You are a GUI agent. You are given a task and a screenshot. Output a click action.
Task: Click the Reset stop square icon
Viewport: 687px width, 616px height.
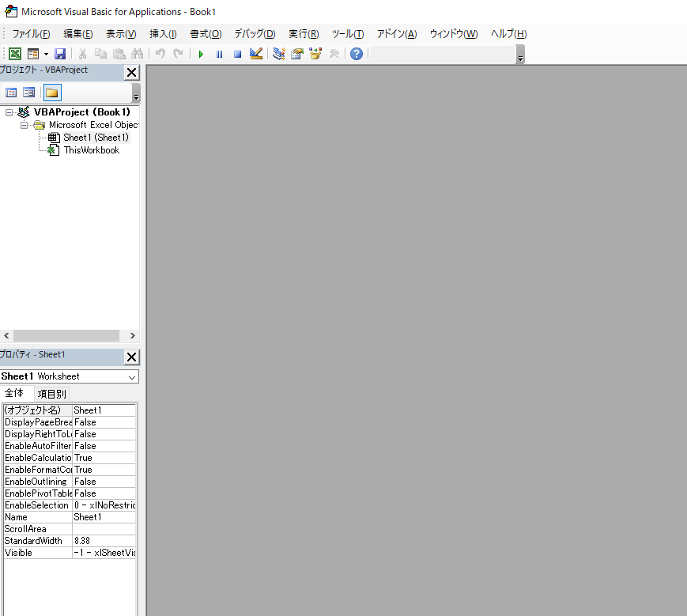click(237, 54)
